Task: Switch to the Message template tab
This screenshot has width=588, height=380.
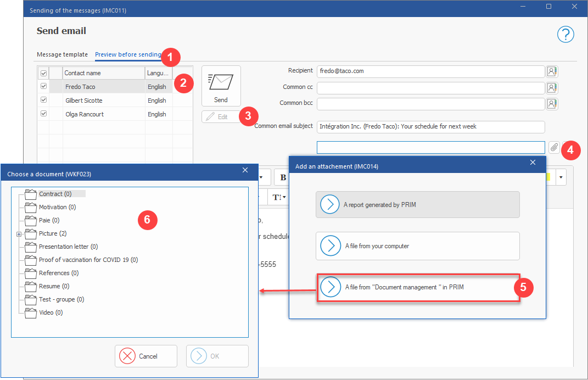Action: (x=62, y=55)
